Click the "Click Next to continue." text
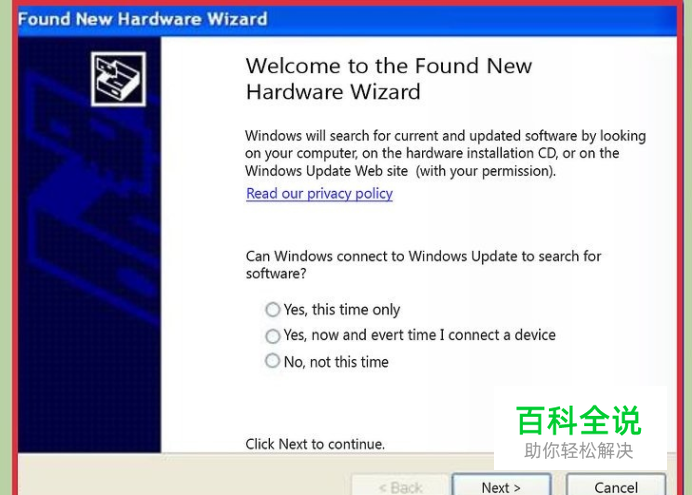Image resolution: width=692 pixels, height=495 pixels. tap(315, 444)
